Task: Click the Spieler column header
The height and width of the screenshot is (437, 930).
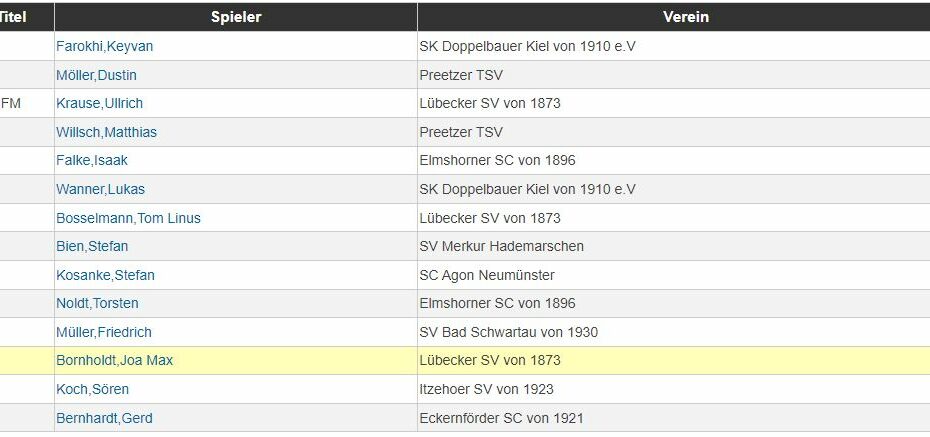Action: [236, 17]
